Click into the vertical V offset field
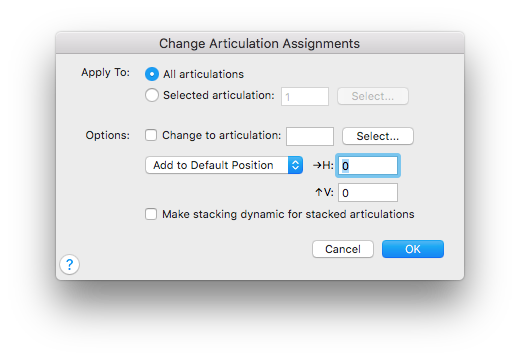This screenshot has width=520, height=360. 368,193
